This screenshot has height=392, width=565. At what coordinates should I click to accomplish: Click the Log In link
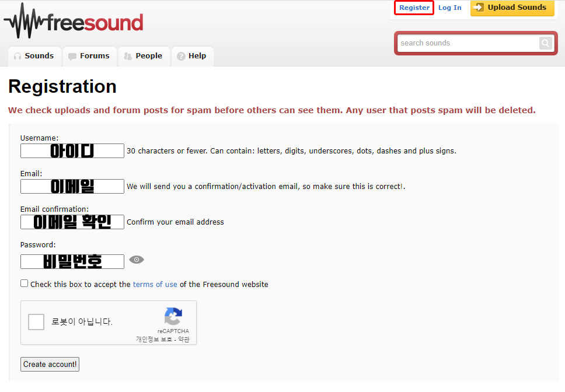[x=449, y=8]
